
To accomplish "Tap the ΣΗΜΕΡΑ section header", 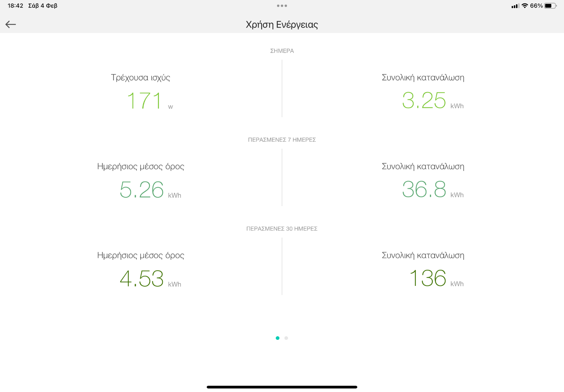I will pos(282,51).
